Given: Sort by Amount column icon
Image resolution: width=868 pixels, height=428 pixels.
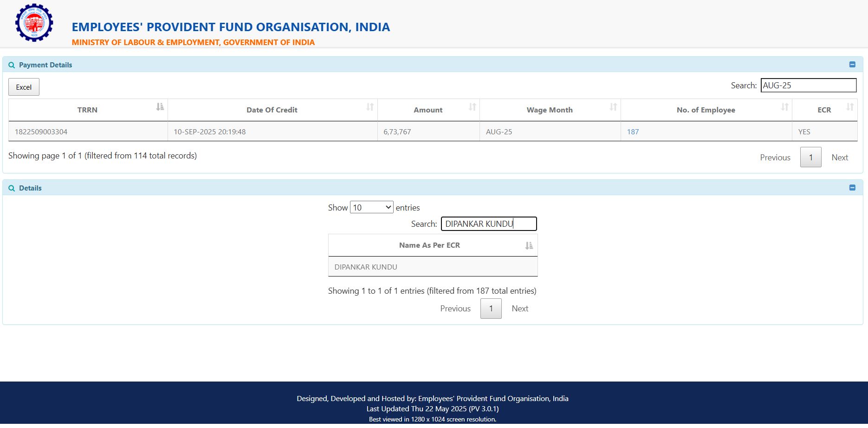Looking at the screenshot, I should (473, 107).
